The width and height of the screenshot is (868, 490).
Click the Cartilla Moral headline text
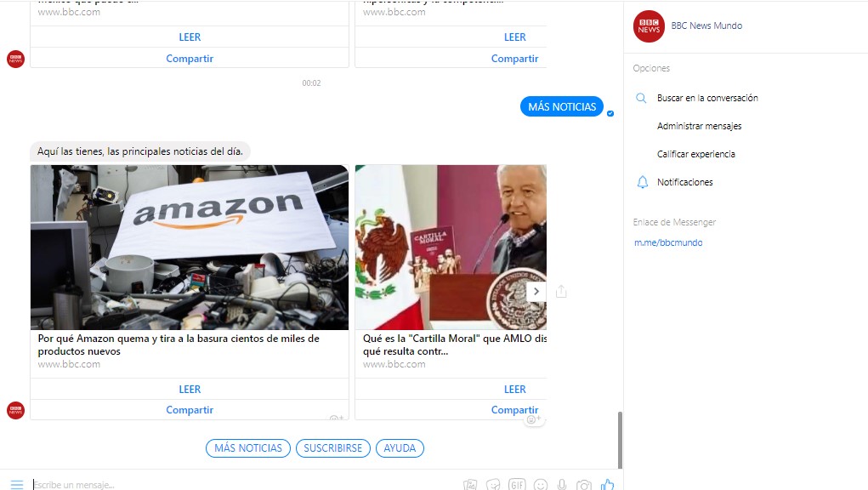click(x=455, y=345)
